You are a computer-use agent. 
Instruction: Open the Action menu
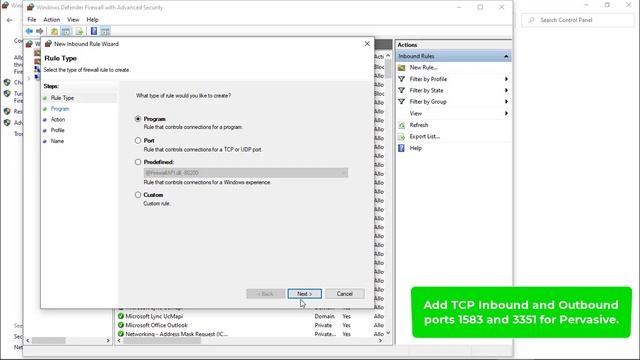51,20
